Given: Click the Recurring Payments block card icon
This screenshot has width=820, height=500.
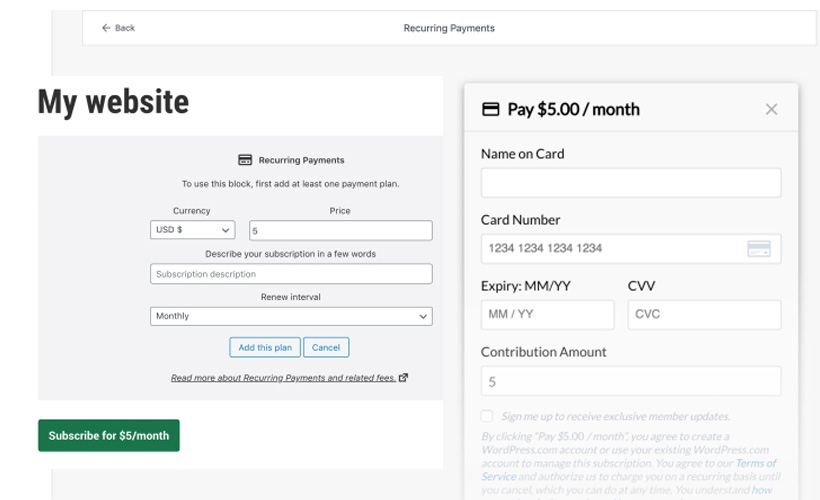Looking at the screenshot, I should click(245, 160).
